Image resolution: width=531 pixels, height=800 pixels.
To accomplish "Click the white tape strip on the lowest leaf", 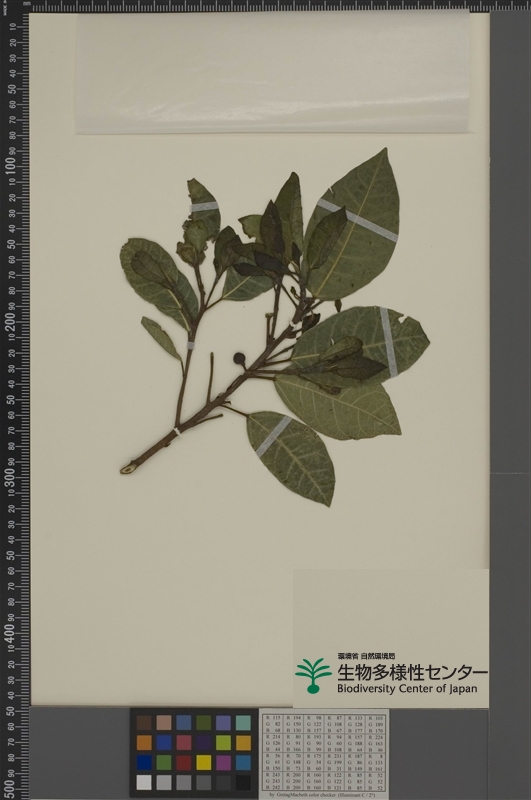I will point(273,437).
